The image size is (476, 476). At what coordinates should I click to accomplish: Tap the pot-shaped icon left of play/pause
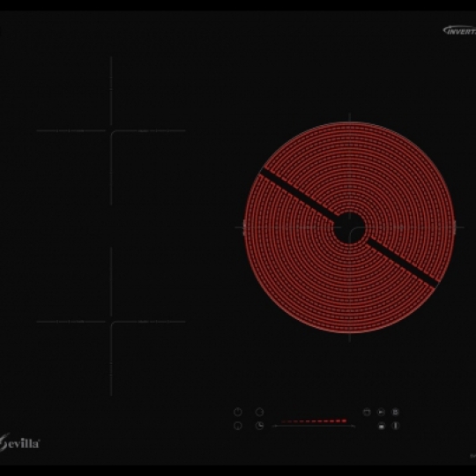coord(367,412)
